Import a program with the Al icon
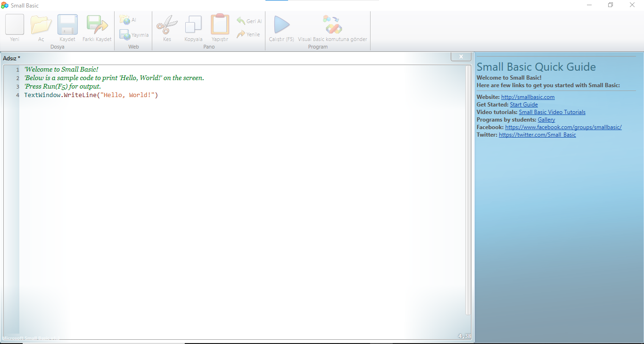This screenshot has height=344, width=644. click(128, 20)
